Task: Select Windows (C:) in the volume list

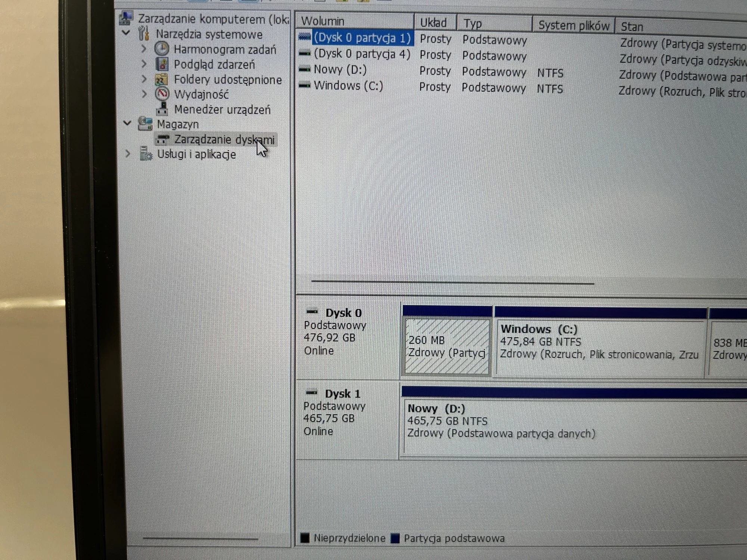Action: pyautogui.click(x=348, y=85)
